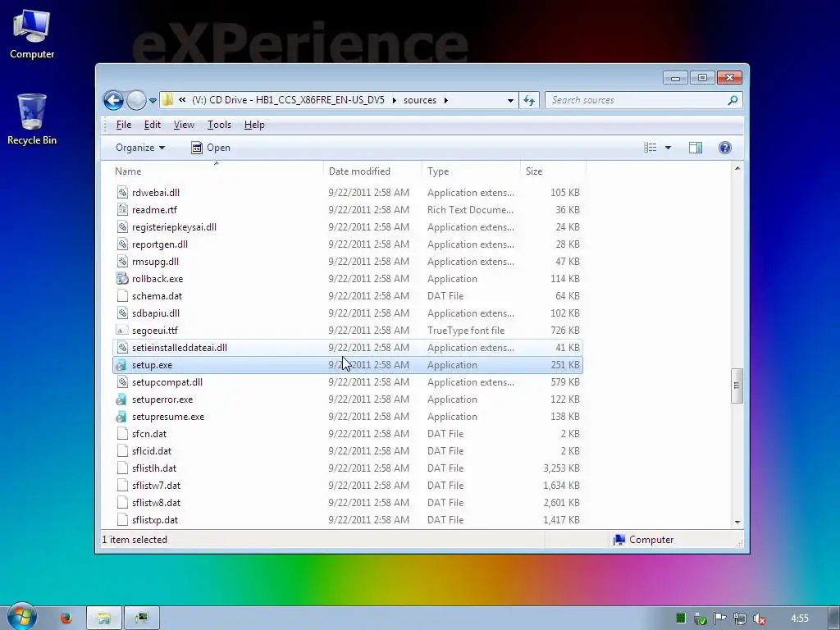The height and width of the screenshot is (630, 840).
Task: Open the Edit menu
Action: (152, 125)
